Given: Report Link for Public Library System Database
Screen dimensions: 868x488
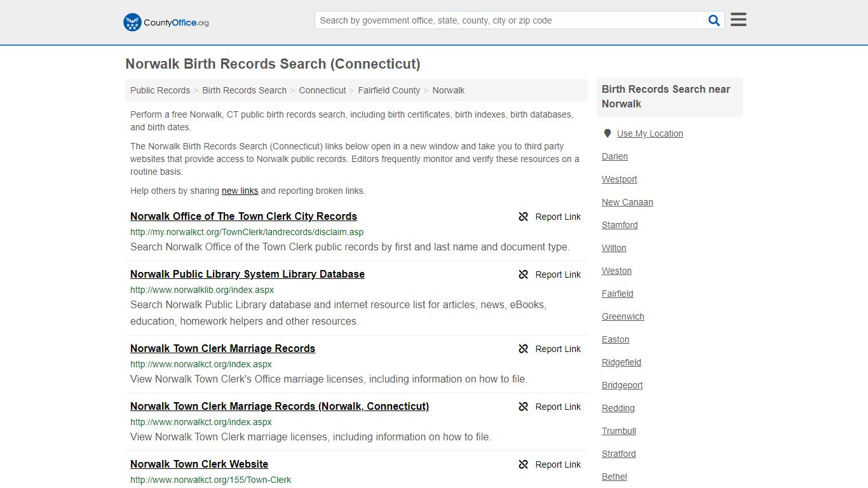Looking at the screenshot, I should [558, 274].
